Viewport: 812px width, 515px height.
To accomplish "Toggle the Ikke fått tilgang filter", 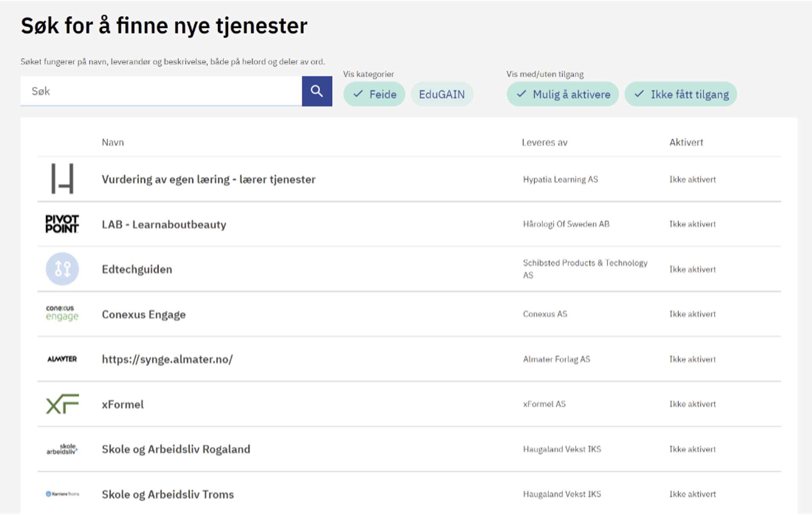I will click(x=681, y=94).
